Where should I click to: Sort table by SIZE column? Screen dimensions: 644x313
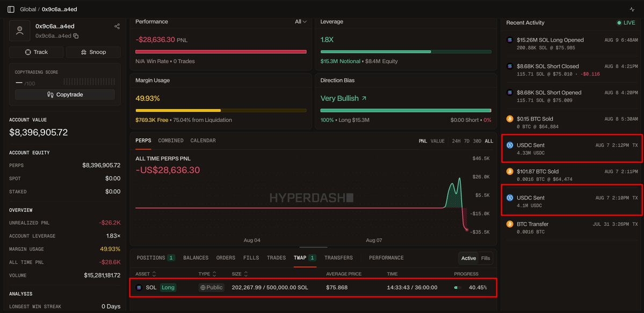tap(240, 274)
